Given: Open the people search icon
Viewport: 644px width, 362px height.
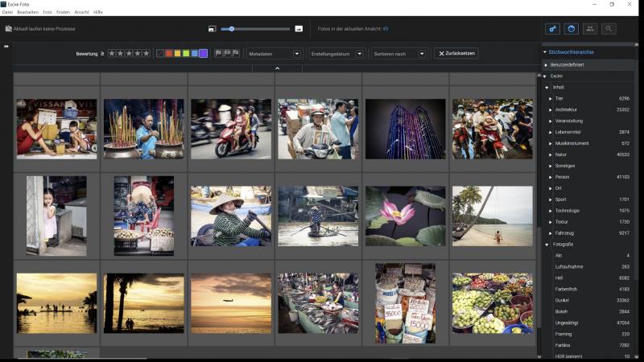Looking at the screenshot, I should click(x=590, y=28).
